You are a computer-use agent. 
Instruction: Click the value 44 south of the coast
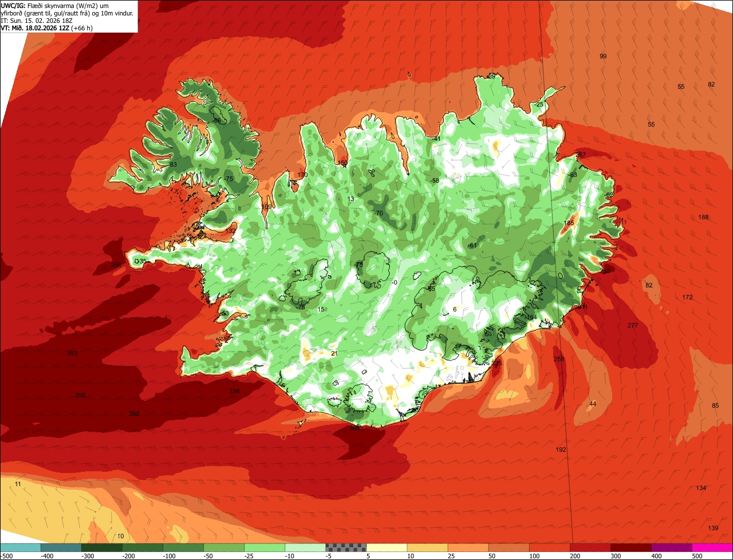(593, 404)
